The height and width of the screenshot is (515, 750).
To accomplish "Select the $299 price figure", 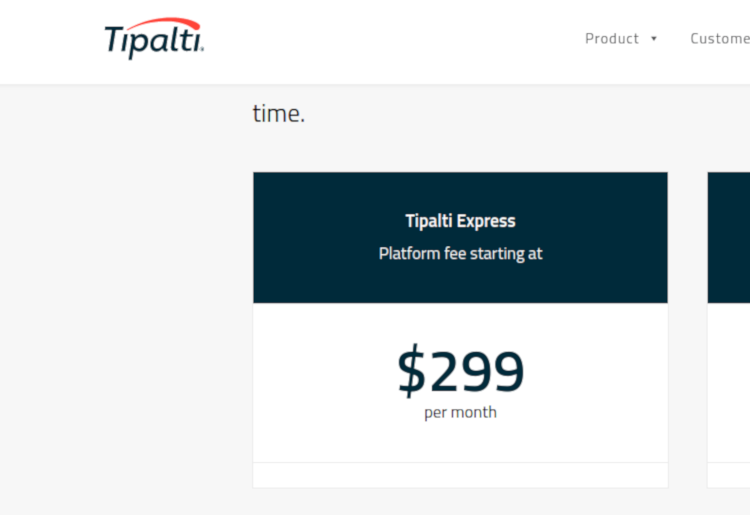I will point(460,372).
